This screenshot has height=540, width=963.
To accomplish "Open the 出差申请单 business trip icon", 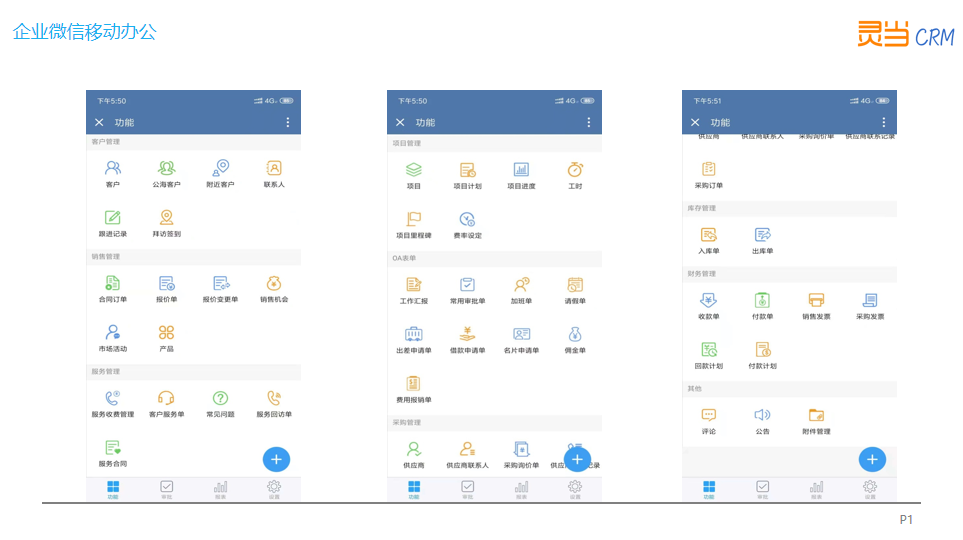I will (x=414, y=334).
